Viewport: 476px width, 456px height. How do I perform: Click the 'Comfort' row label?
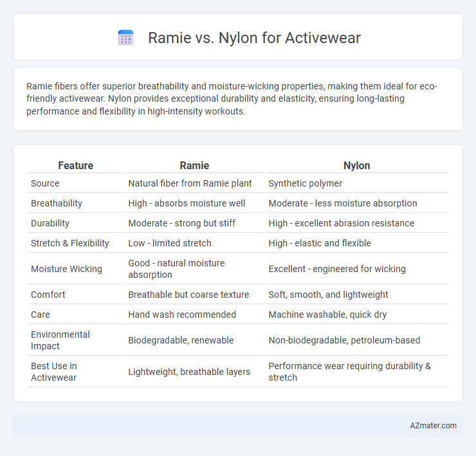coord(48,295)
